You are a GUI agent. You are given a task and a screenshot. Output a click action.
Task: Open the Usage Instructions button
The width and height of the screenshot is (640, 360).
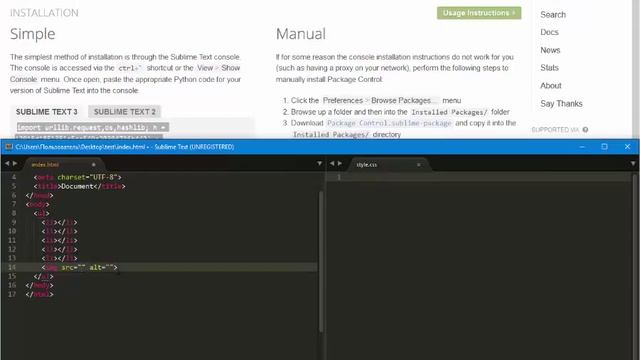coord(479,13)
